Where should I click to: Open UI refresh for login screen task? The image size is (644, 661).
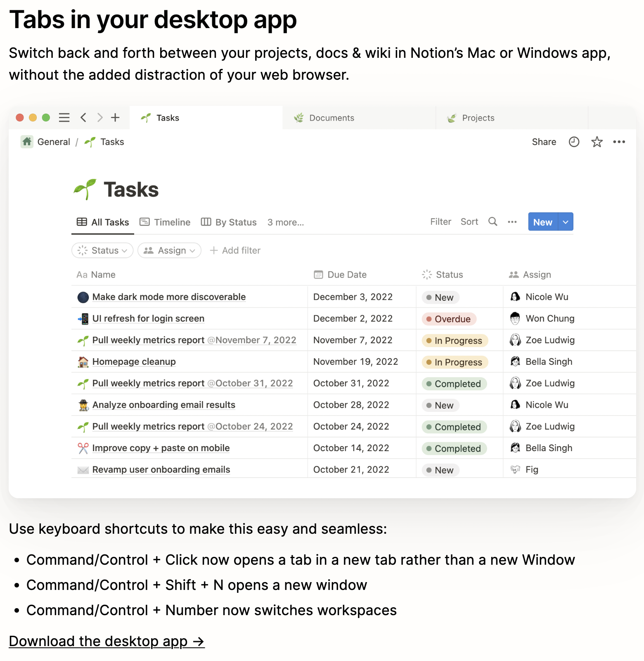tap(148, 319)
